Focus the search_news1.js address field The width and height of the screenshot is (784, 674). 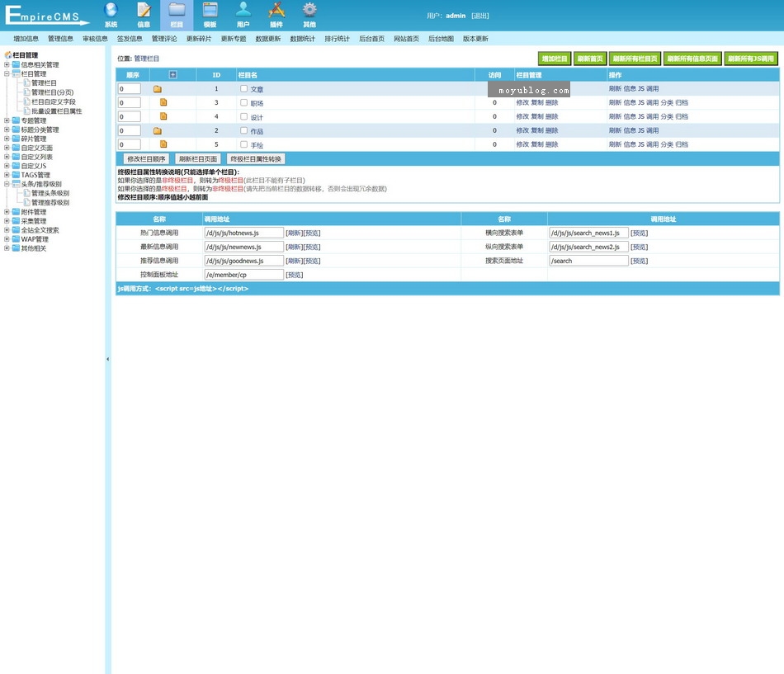tap(588, 233)
